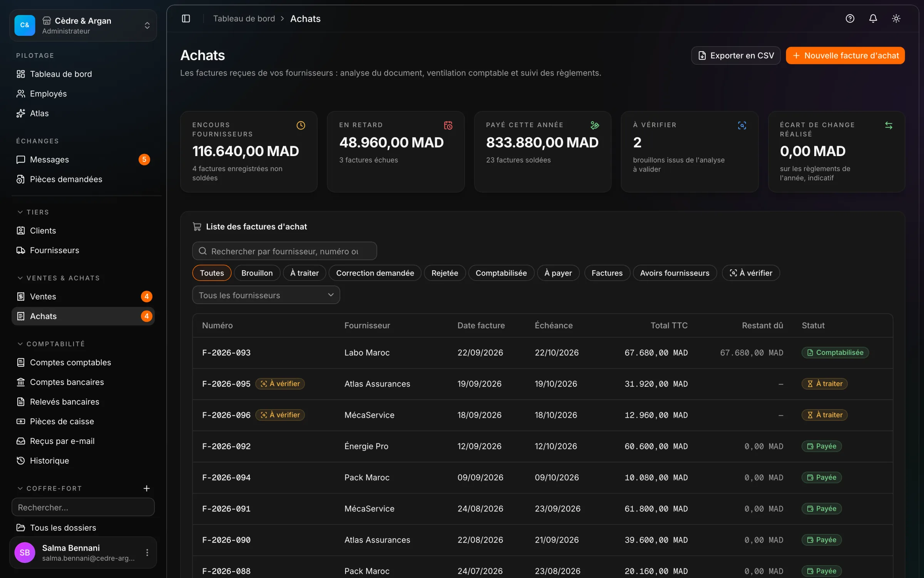This screenshot has height=578, width=924.
Task: Add a new Coffre-fort folder with plus icon
Action: [146, 488]
